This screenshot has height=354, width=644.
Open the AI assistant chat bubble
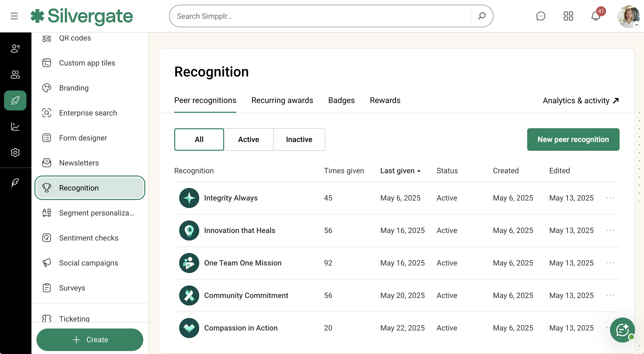click(622, 330)
